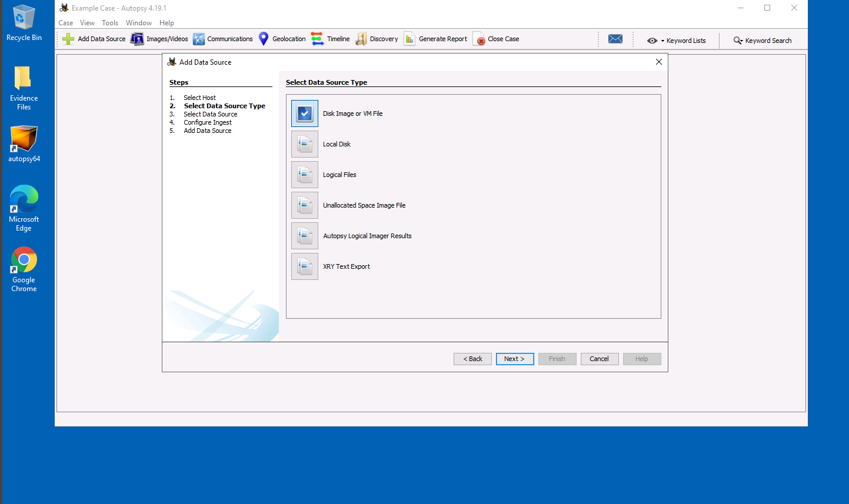This screenshot has height=504, width=849.
Task: Click the 'Select Host' step text
Action: point(199,98)
